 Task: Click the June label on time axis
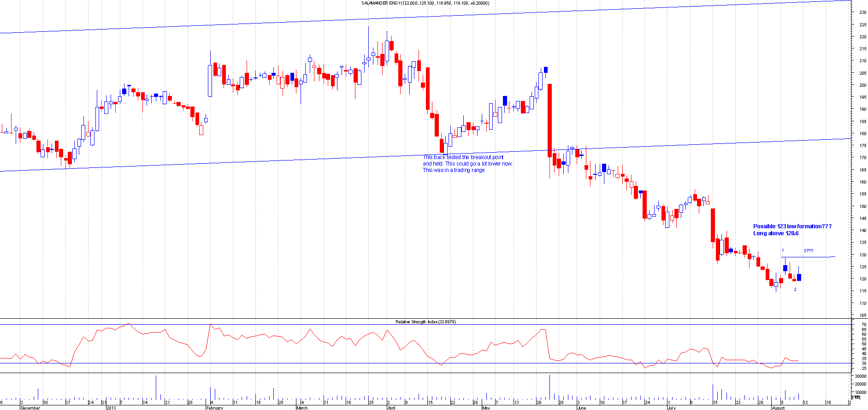(x=581, y=408)
